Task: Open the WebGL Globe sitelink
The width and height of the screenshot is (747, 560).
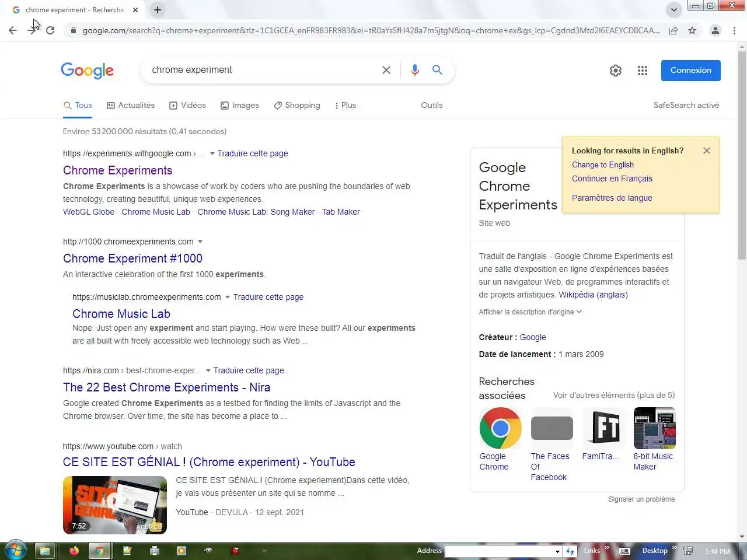Action: [x=89, y=212]
